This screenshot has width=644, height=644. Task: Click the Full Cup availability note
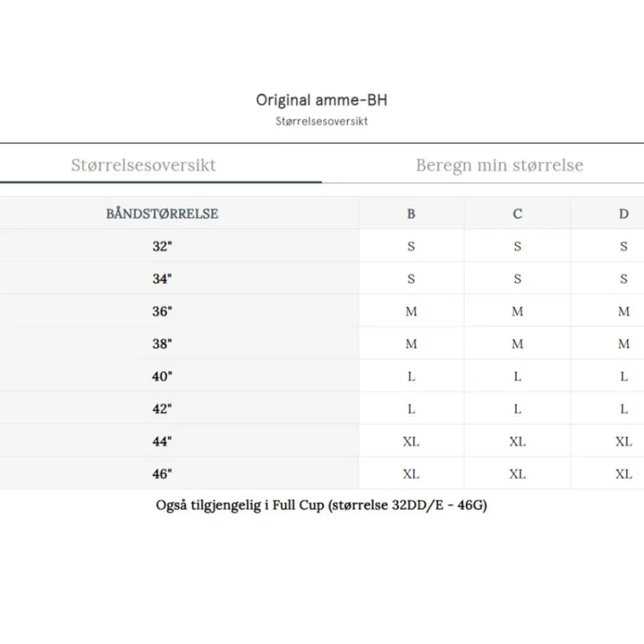pyautogui.click(x=321, y=506)
